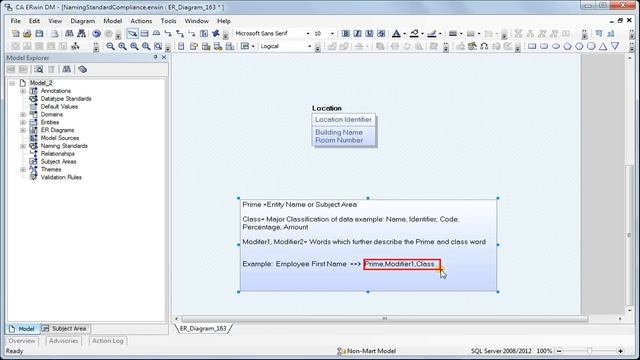Click the binoculars Find icon in Model Explorer
This screenshot has width=640, height=360.
click(x=67, y=69)
